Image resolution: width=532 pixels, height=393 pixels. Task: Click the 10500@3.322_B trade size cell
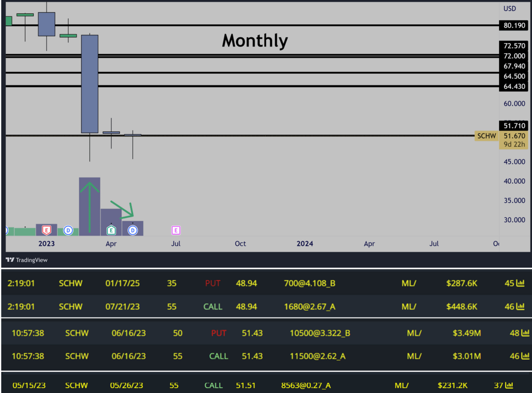coord(320,333)
